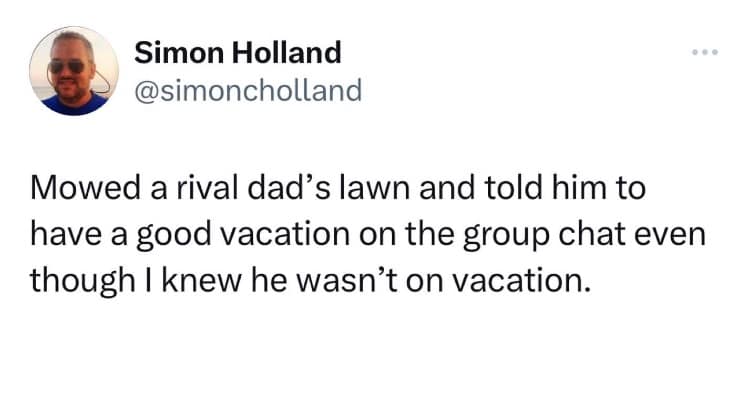738x414 pixels.
Task: Click the @simoncholland handle
Action: pyautogui.click(x=247, y=91)
